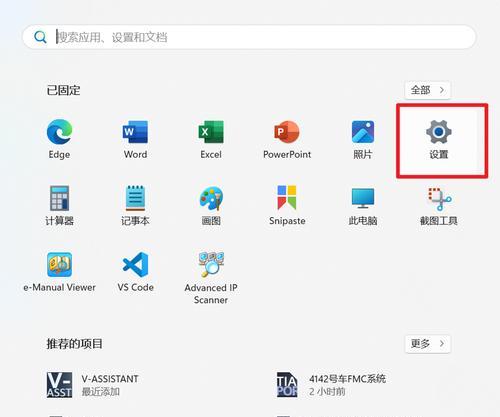Screen dimensions: 500x417
Task: Open the 4142号车FMC系统 TIA Portal item
Action: coord(331,385)
